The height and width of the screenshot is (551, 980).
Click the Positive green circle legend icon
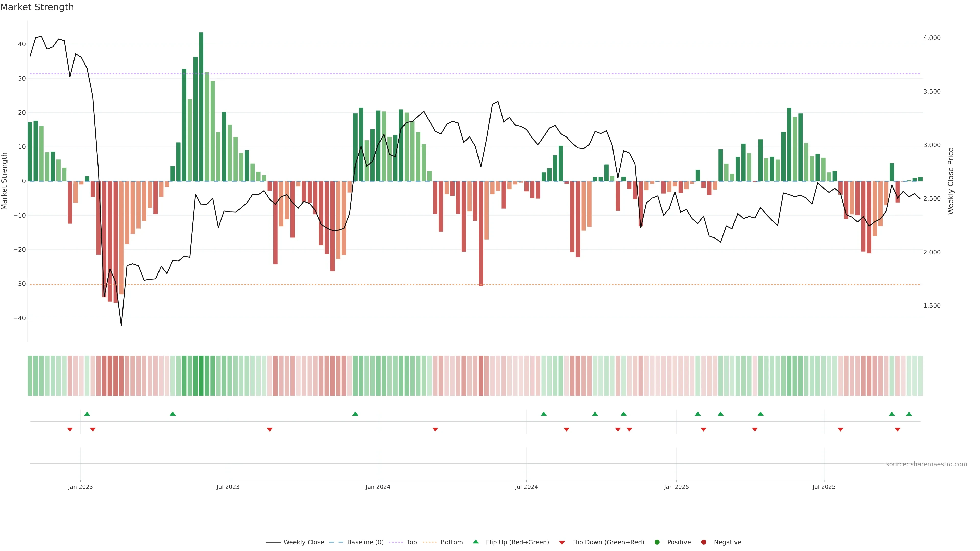click(x=657, y=542)
